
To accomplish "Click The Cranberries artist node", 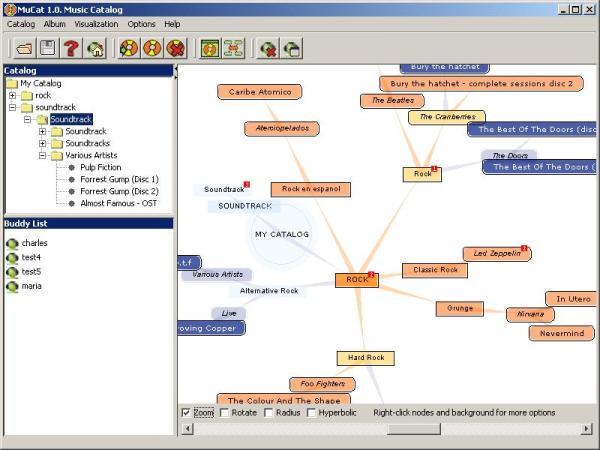I will [x=447, y=117].
